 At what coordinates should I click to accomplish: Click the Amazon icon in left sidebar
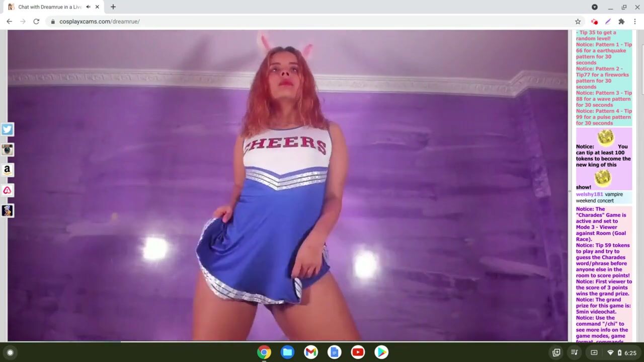click(7, 170)
